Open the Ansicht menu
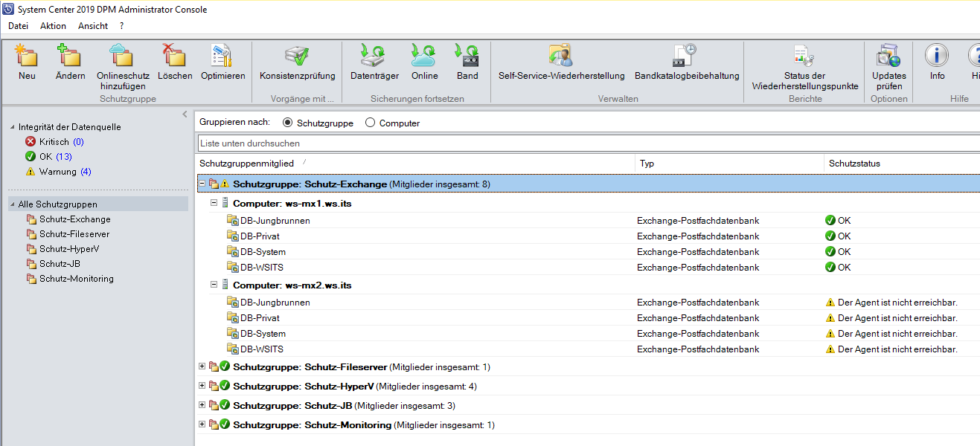Screen dimensions: 980x446 [93, 26]
